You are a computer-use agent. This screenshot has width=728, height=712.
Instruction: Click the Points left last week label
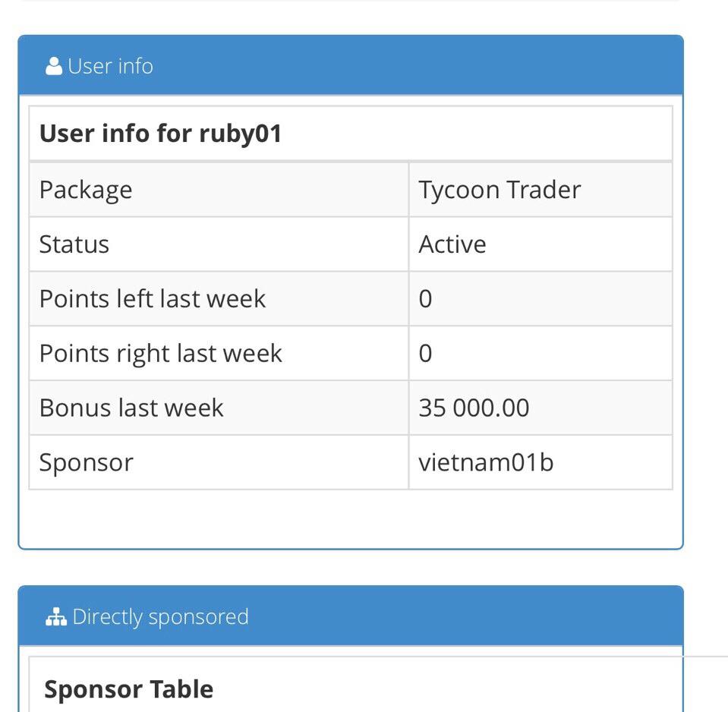pyautogui.click(x=153, y=299)
